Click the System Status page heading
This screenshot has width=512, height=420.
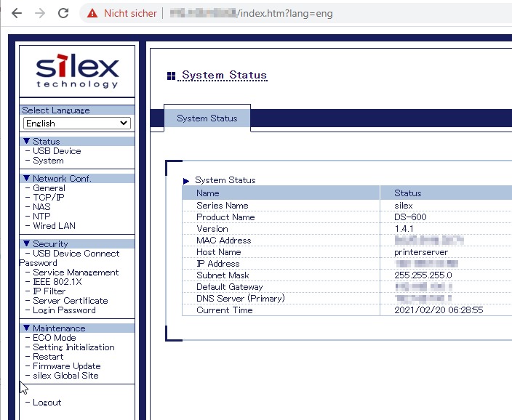[224, 75]
